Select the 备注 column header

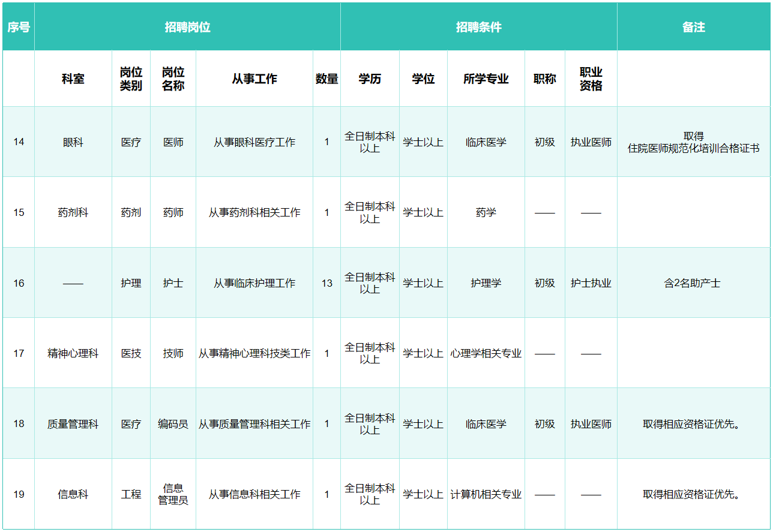pyautogui.click(x=693, y=27)
